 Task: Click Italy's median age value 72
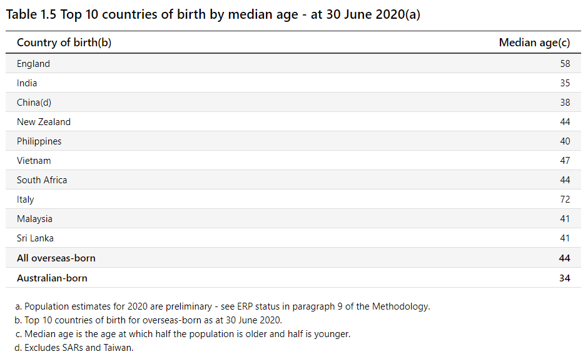click(565, 200)
